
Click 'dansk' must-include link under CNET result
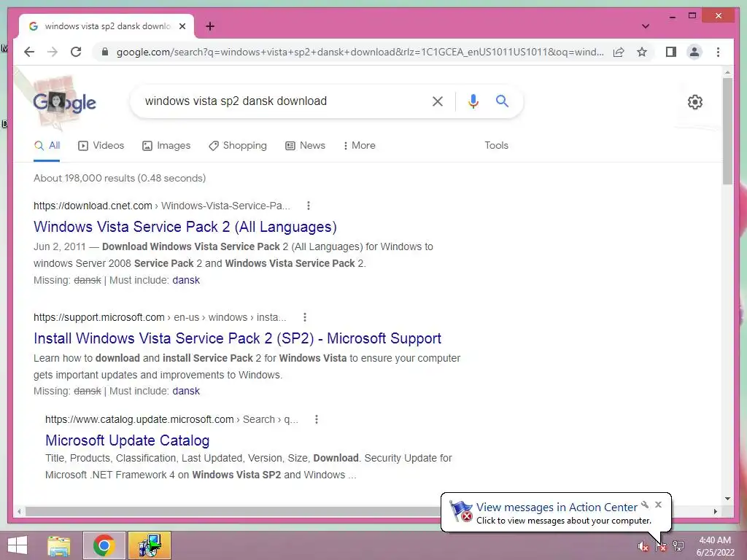point(186,280)
